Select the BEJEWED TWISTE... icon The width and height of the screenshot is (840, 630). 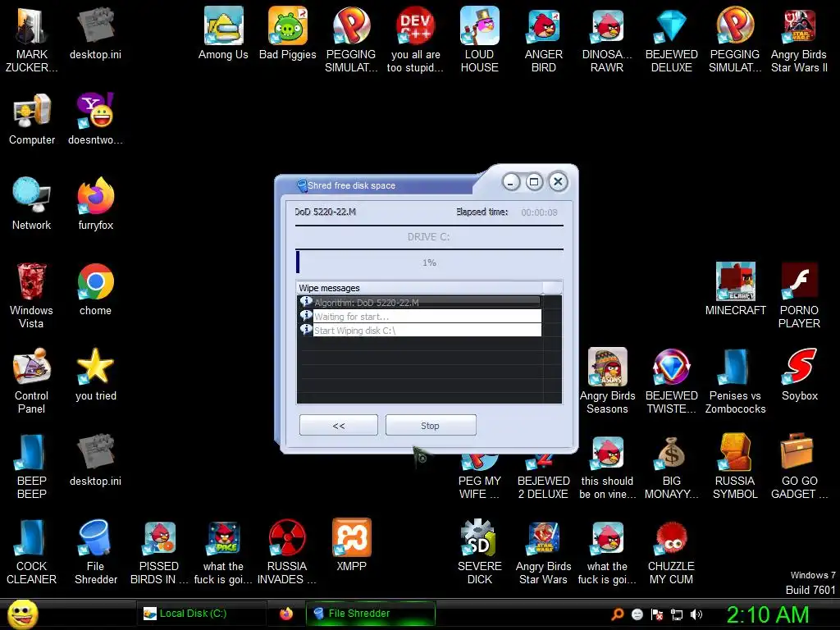pyautogui.click(x=671, y=381)
